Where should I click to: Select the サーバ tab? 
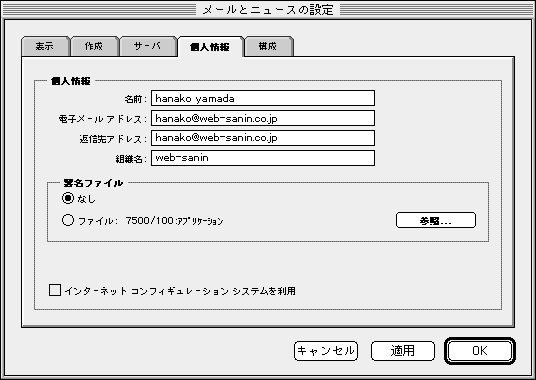click(147, 46)
